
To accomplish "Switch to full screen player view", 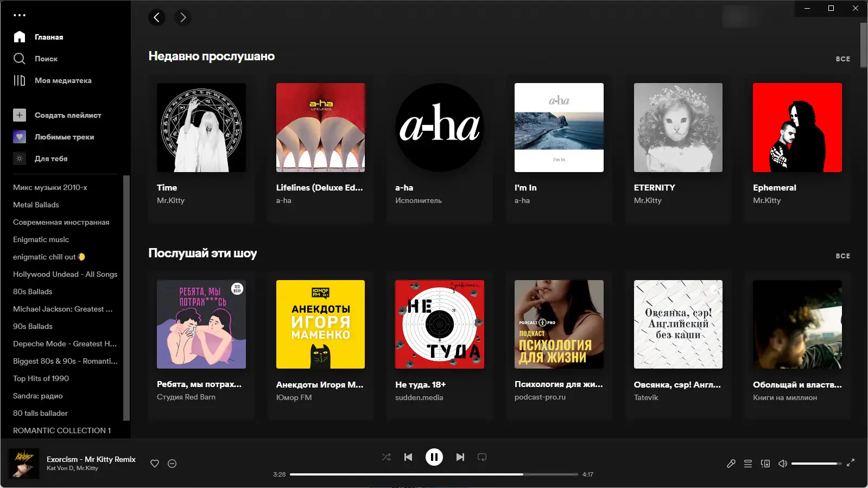I will pyautogui.click(x=851, y=462).
